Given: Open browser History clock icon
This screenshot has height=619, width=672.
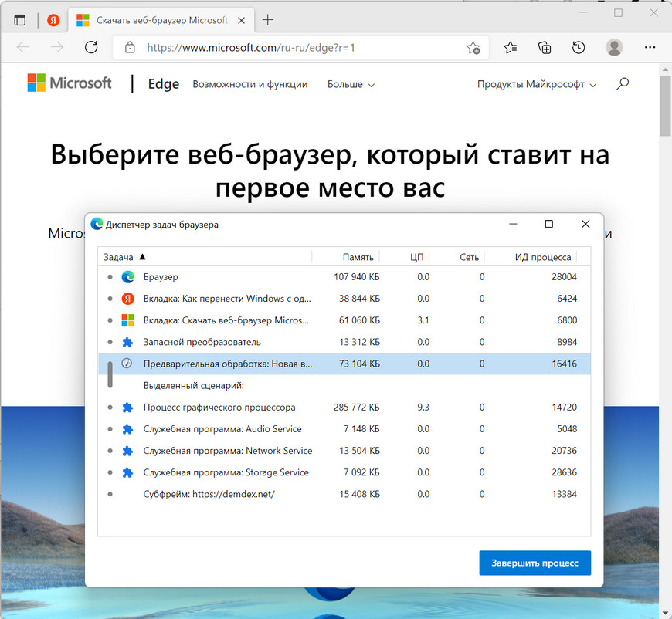Looking at the screenshot, I should (x=579, y=48).
